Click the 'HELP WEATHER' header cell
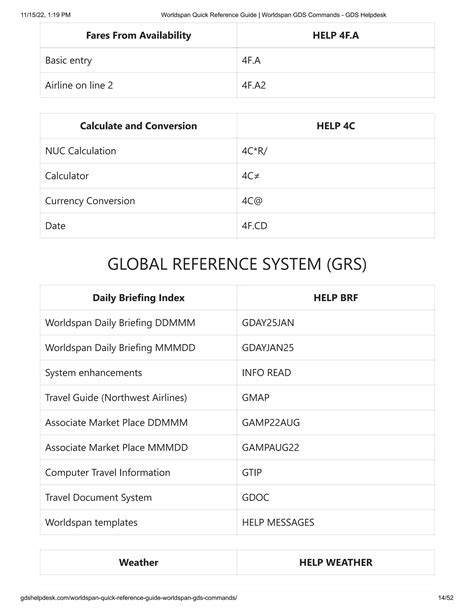 pos(336,563)
